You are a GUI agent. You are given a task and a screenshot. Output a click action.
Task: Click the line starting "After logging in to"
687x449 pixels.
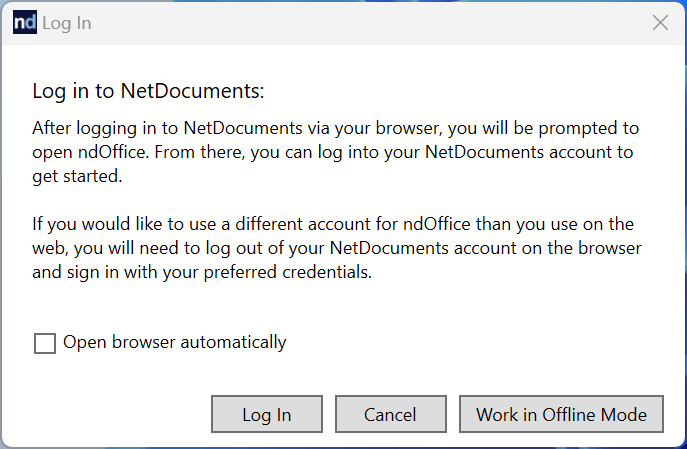[336, 128]
